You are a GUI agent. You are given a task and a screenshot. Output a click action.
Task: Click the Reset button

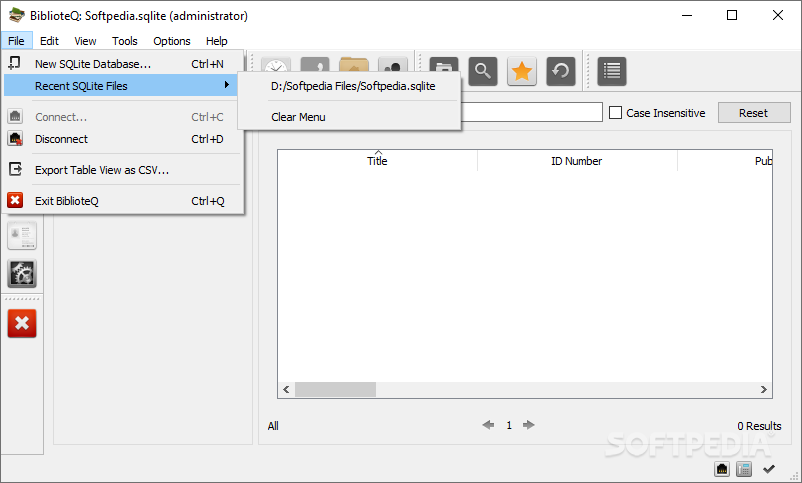(x=754, y=113)
